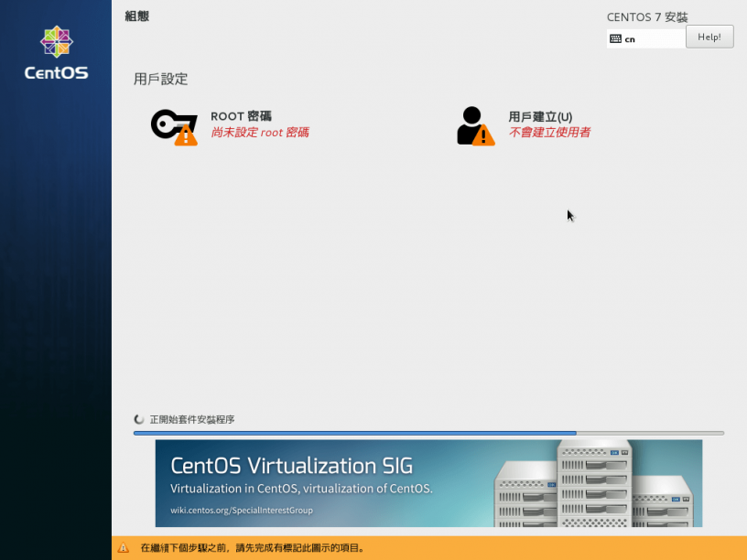747x560 pixels.
Task: Open the ROOT 密碼 setting
Action: (x=241, y=116)
